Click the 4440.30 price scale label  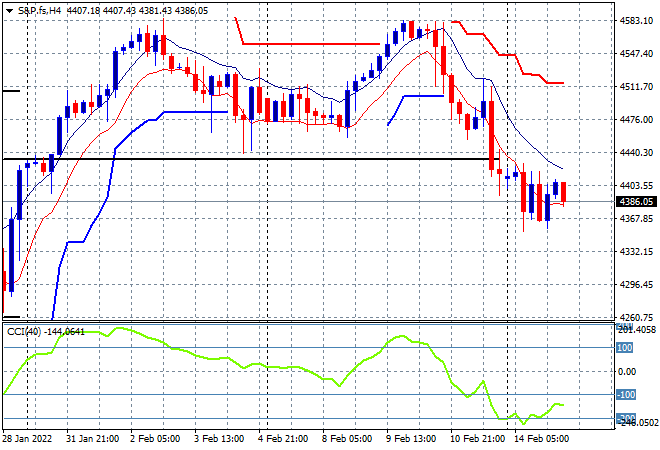click(x=636, y=152)
